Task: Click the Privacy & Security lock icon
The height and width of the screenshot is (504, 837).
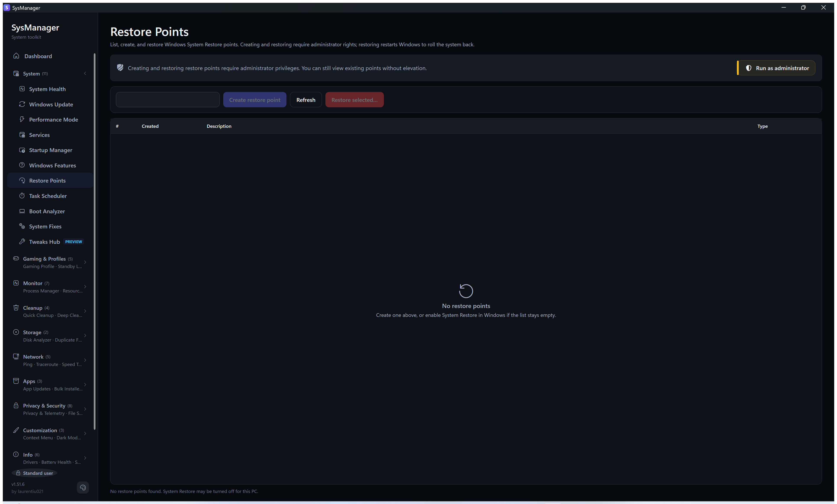Action: coord(16,406)
